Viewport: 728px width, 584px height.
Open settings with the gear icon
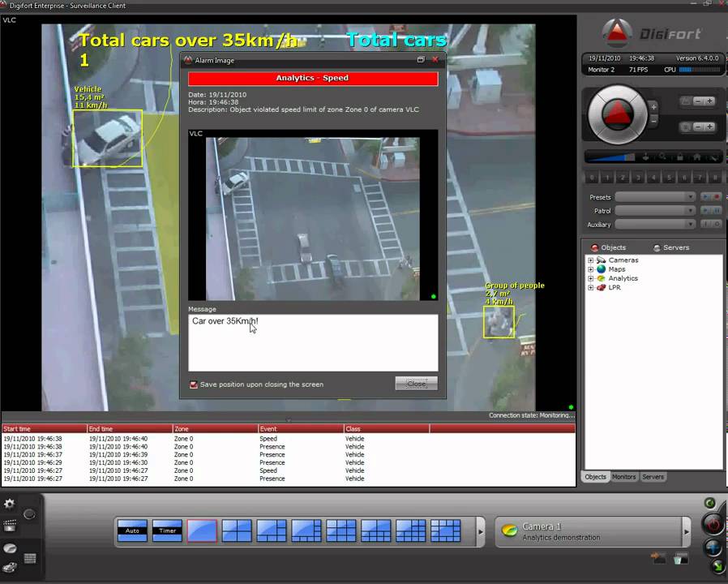pos(9,504)
